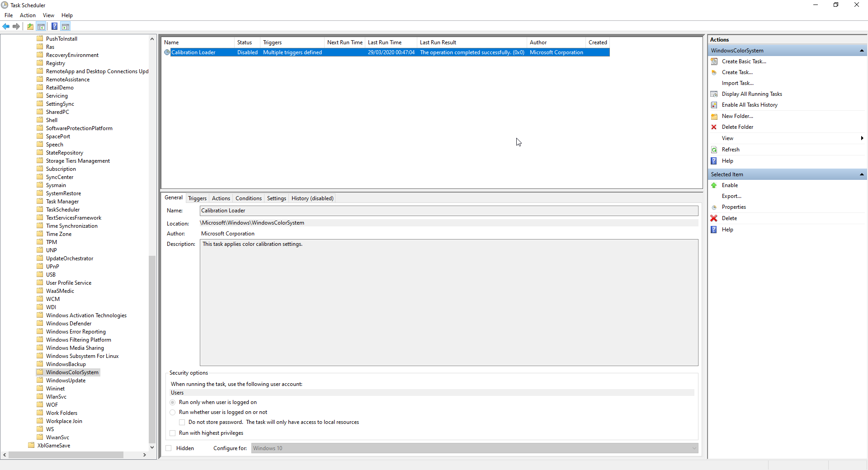This screenshot has width=868, height=470.
Task: Select the WindowsBackup tree folder
Action: click(66, 364)
